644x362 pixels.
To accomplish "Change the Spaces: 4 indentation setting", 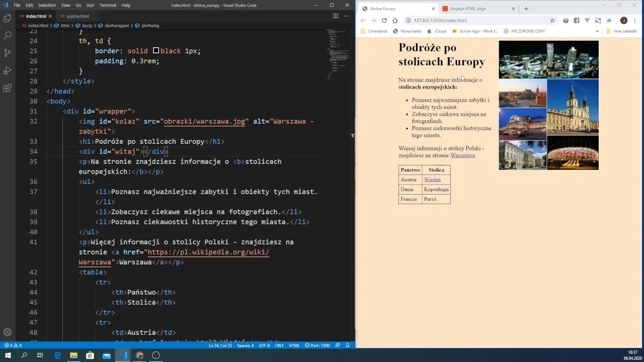I will (246, 345).
